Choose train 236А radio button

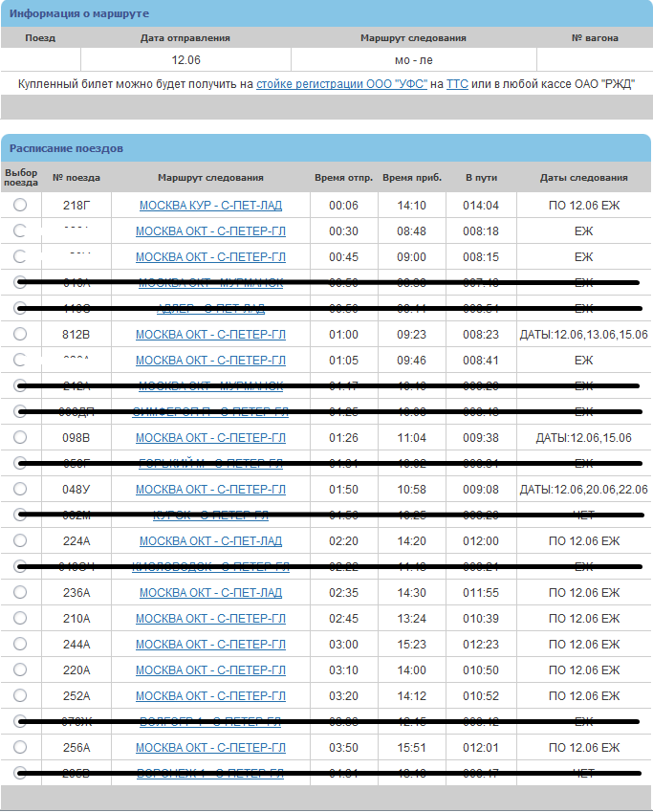pyautogui.click(x=20, y=592)
